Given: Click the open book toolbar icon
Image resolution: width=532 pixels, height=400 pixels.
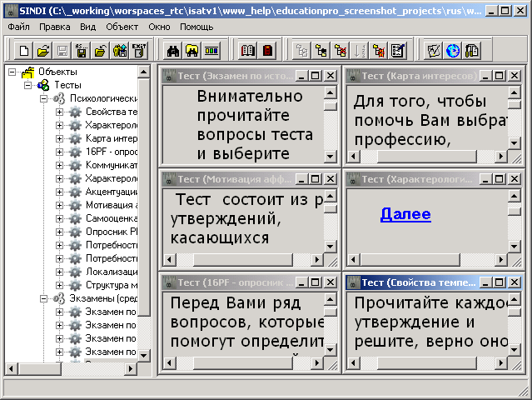Looking at the screenshot, I should (x=248, y=51).
